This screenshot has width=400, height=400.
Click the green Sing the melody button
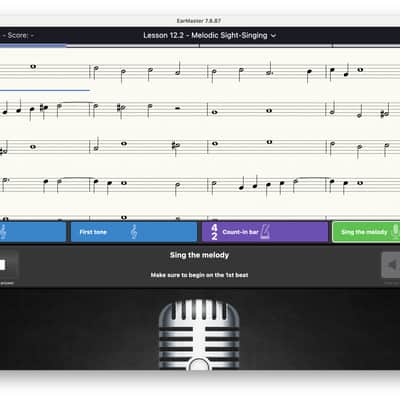pyautogui.click(x=366, y=232)
